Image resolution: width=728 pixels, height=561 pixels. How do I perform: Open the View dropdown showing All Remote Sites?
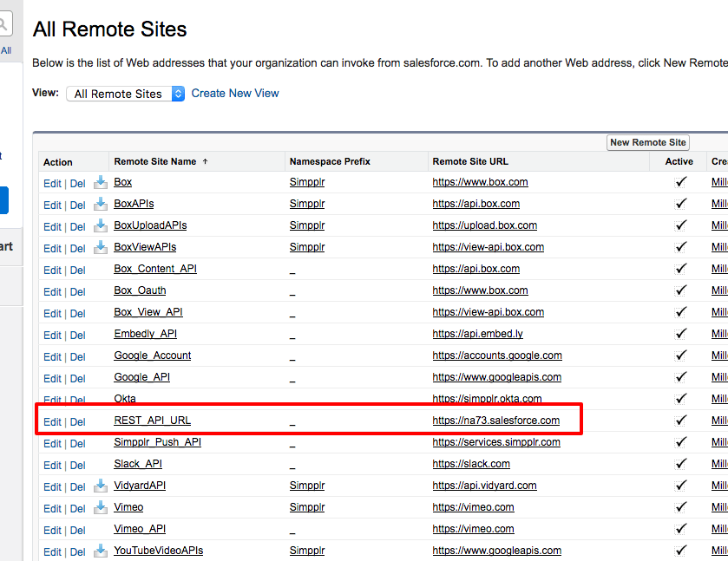click(125, 92)
